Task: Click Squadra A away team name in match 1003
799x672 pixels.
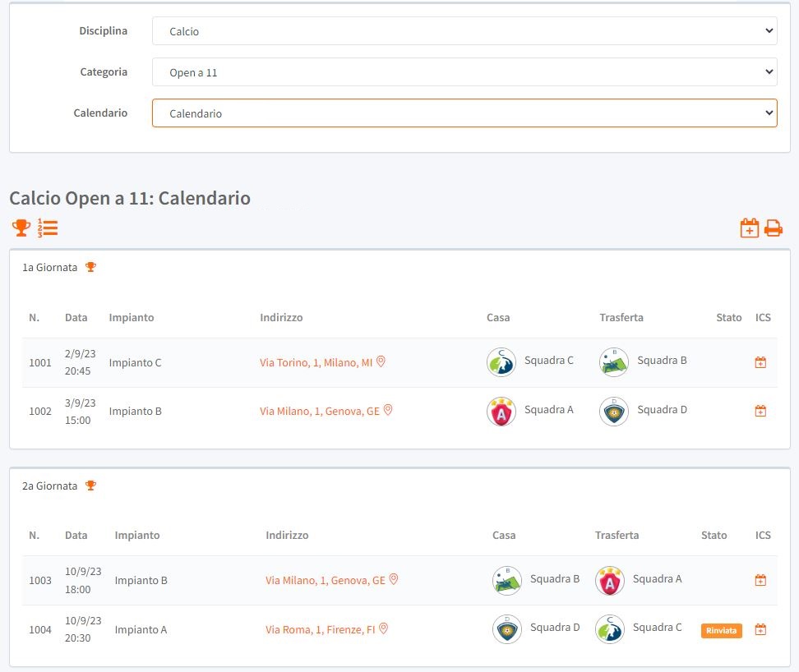Action: click(x=657, y=578)
